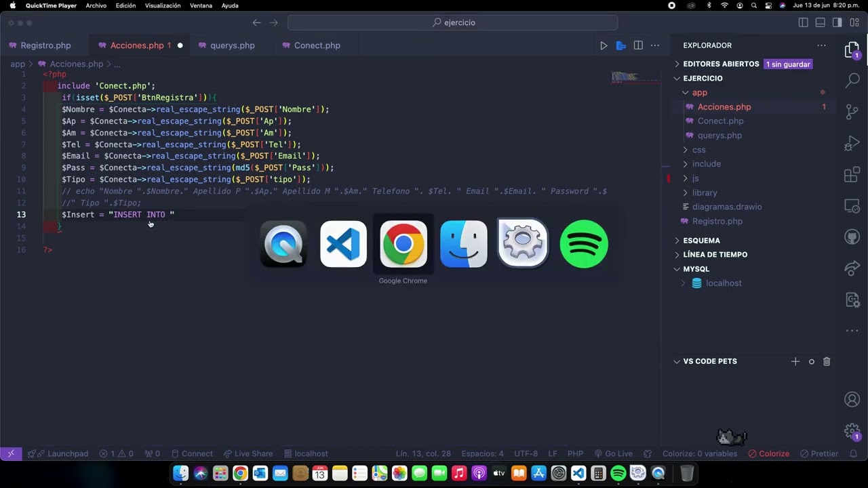Switch to Google Chrome in app switcher
Screen dimensions: 868x488
pyautogui.click(x=403, y=244)
